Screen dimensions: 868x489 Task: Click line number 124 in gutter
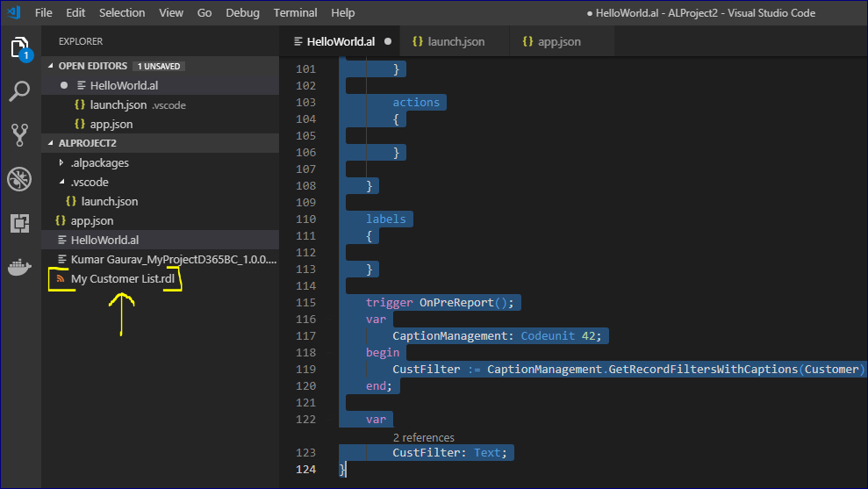click(x=305, y=469)
